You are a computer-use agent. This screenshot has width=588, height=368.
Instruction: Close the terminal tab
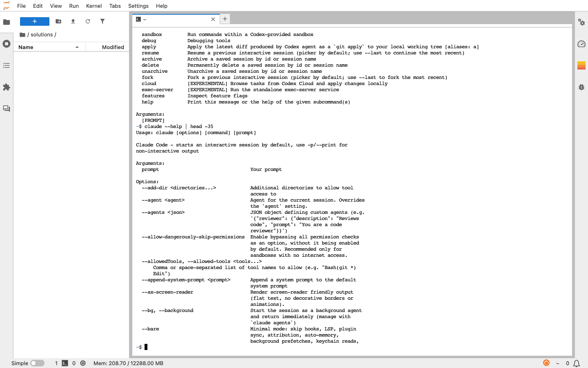(213, 19)
